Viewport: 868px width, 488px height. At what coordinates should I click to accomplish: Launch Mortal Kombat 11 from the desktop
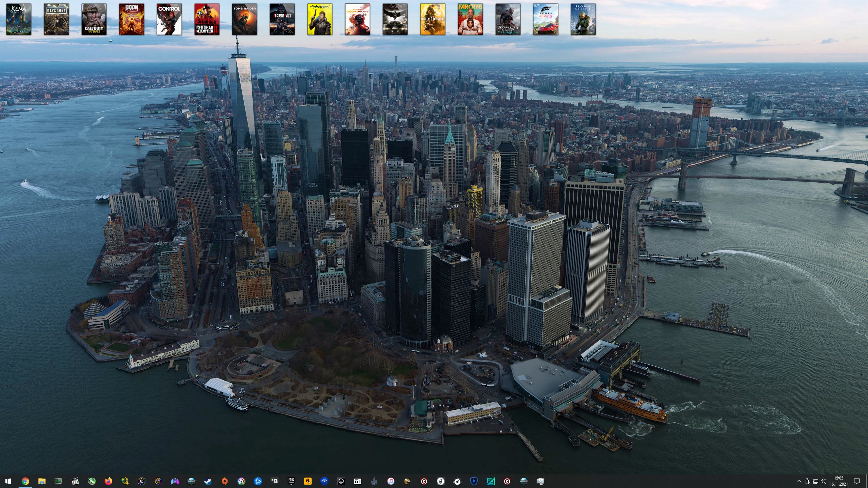[433, 19]
